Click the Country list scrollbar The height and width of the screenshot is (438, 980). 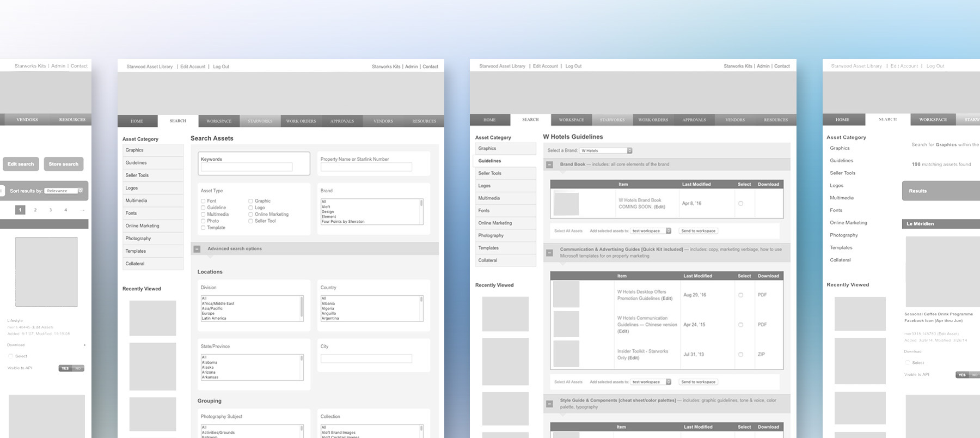(x=421, y=308)
